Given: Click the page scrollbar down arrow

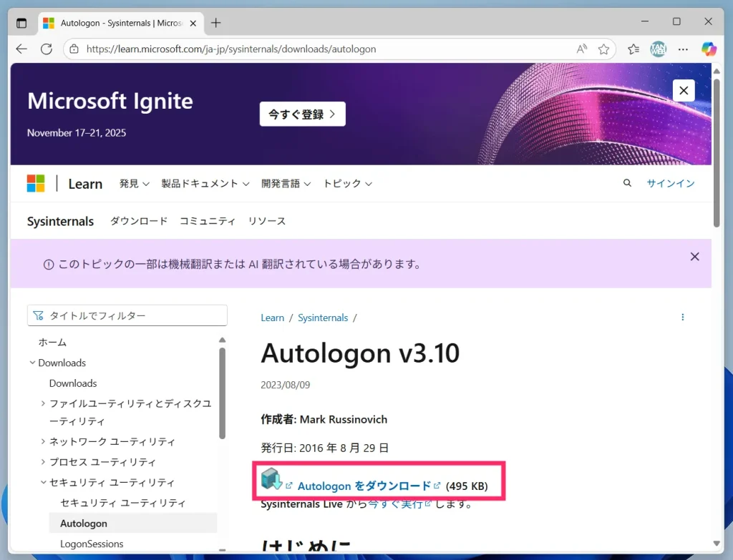Looking at the screenshot, I should point(716,543).
